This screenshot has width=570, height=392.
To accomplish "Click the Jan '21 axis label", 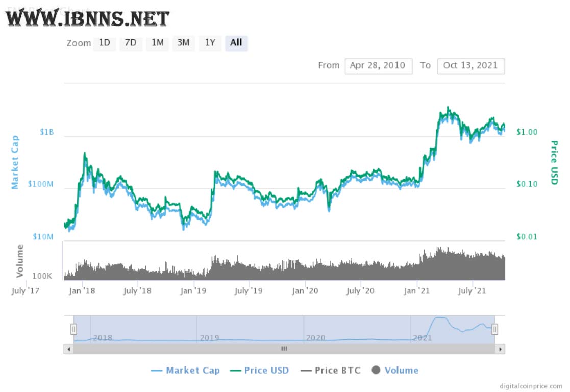I will click(416, 291).
